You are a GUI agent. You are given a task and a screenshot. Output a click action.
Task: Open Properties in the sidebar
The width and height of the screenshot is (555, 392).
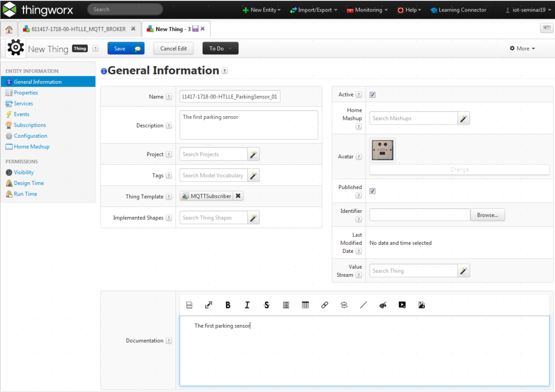[26, 92]
